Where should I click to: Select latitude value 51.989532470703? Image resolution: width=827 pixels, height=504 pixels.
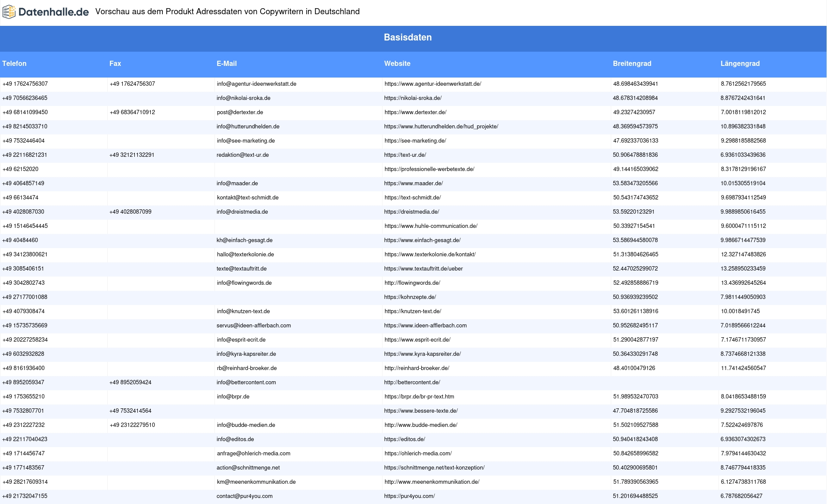coord(636,397)
